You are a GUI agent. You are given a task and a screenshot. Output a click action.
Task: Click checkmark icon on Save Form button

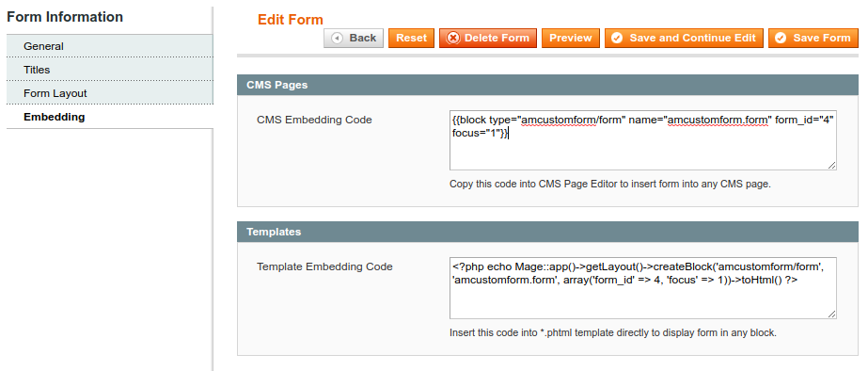click(x=781, y=39)
